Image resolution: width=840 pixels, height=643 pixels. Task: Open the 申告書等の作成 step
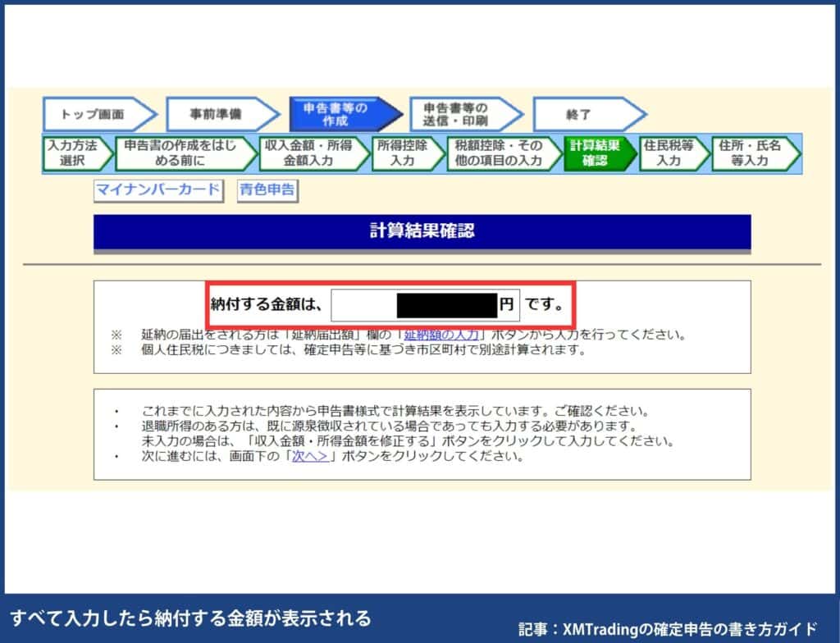tap(345, 114)
